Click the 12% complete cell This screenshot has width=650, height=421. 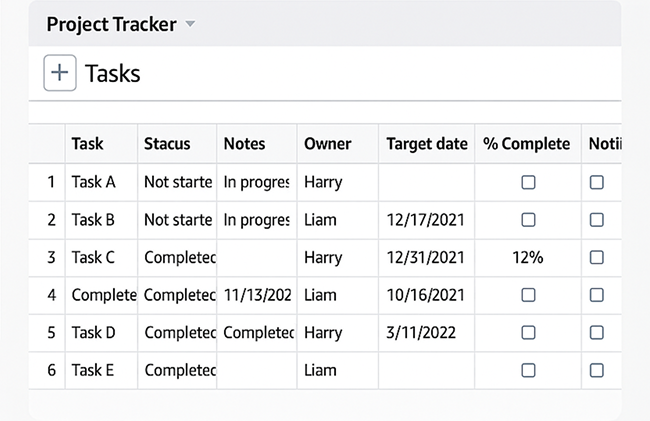(528, 257)
